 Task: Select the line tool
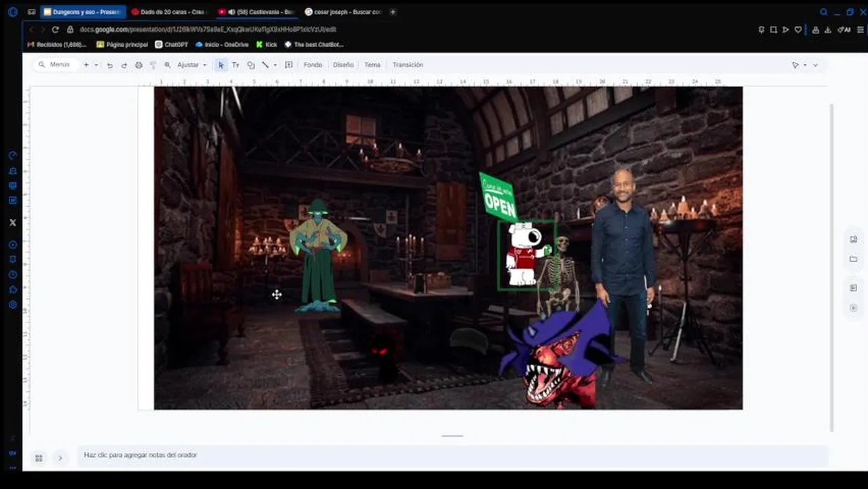coord(265,65)
